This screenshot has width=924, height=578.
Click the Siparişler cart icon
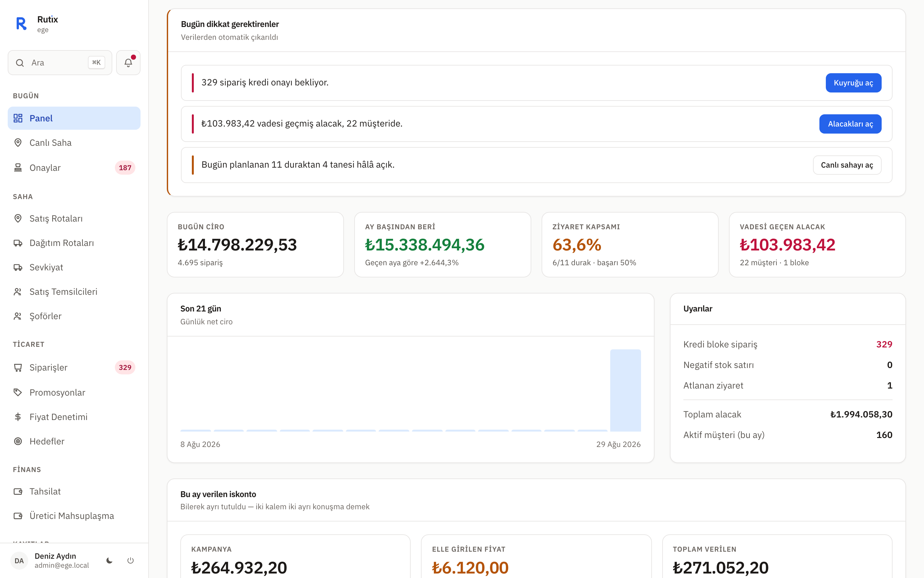point(18,367)
